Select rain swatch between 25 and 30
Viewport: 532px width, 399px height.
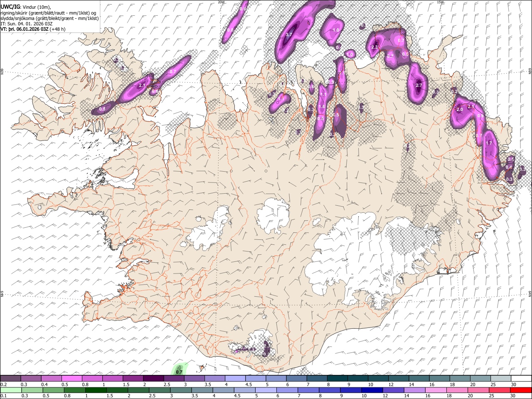(x=499, y=390)
